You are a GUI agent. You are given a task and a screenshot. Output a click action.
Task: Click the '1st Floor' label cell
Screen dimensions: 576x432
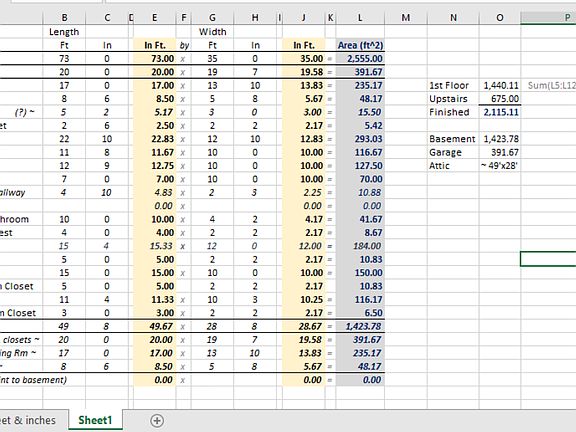click(453, 86)
